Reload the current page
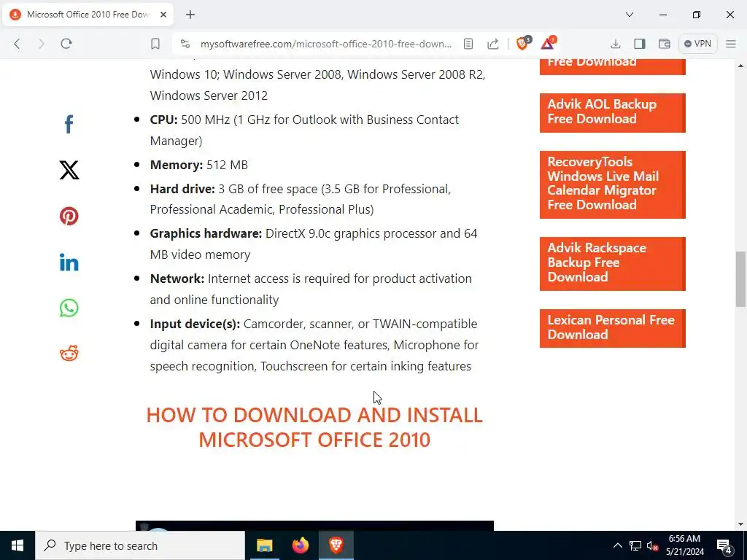This screenshot has width=747, height=560. tap(66, 44)
